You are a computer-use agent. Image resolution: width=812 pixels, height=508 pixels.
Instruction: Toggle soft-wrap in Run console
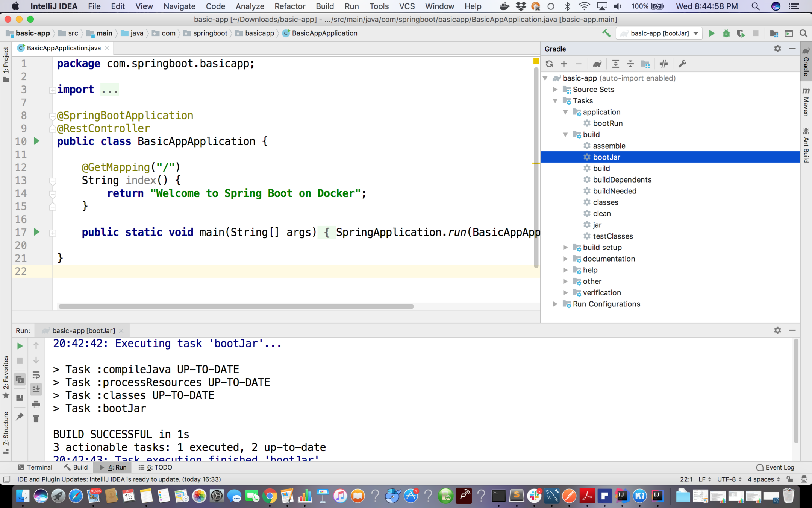(x=36, y=375)
